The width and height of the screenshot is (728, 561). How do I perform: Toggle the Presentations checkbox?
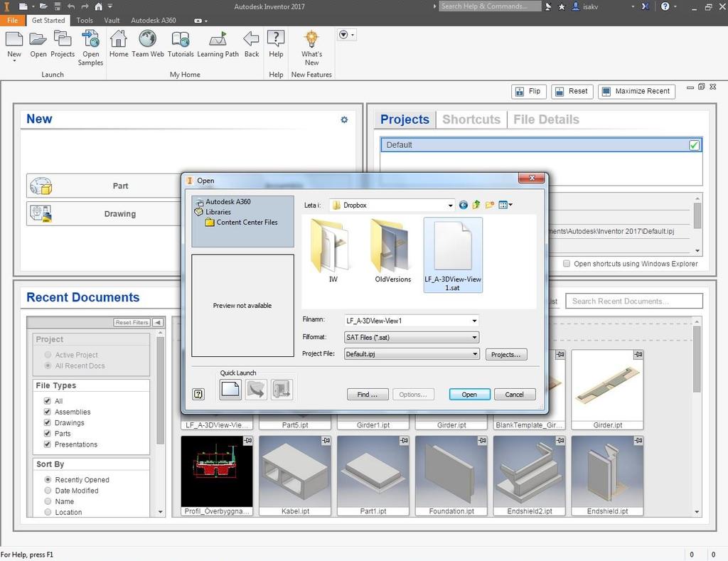[x=47, y=444]
